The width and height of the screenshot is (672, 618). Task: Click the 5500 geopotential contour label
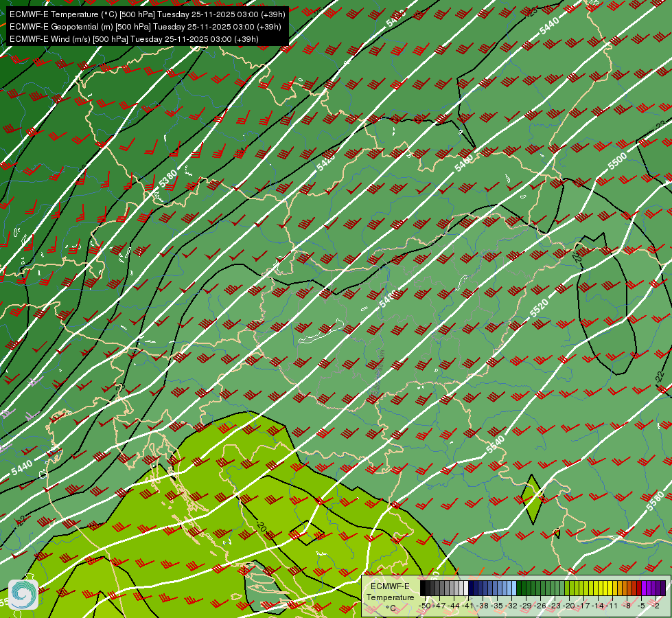[x=618, y=161]
